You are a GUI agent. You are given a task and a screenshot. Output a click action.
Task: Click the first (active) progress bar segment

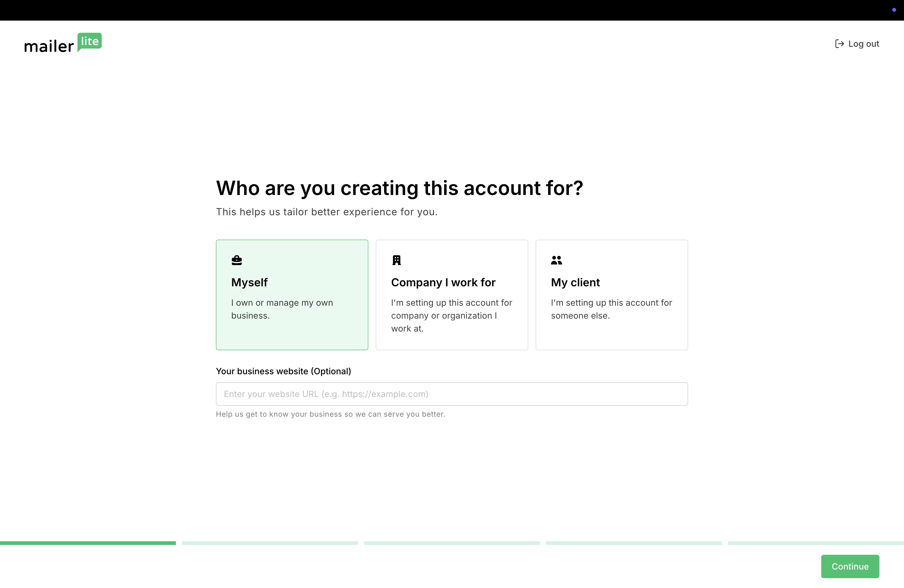[88, 543]
